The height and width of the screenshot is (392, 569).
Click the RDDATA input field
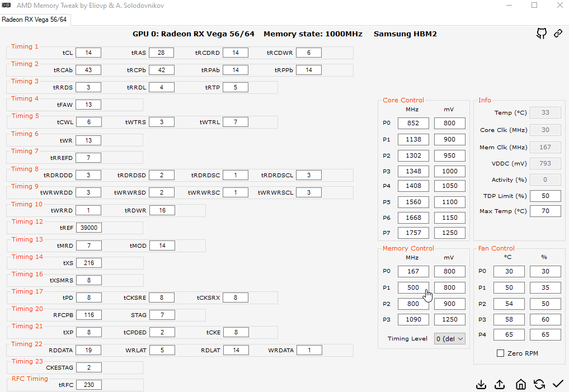88,350
